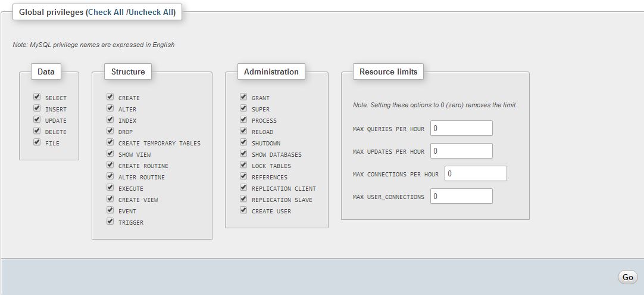Uncheck the SHUTDOWN privilege checkbox
The height and width of the screenshot is (295, 644).
(x=243, y=142)
